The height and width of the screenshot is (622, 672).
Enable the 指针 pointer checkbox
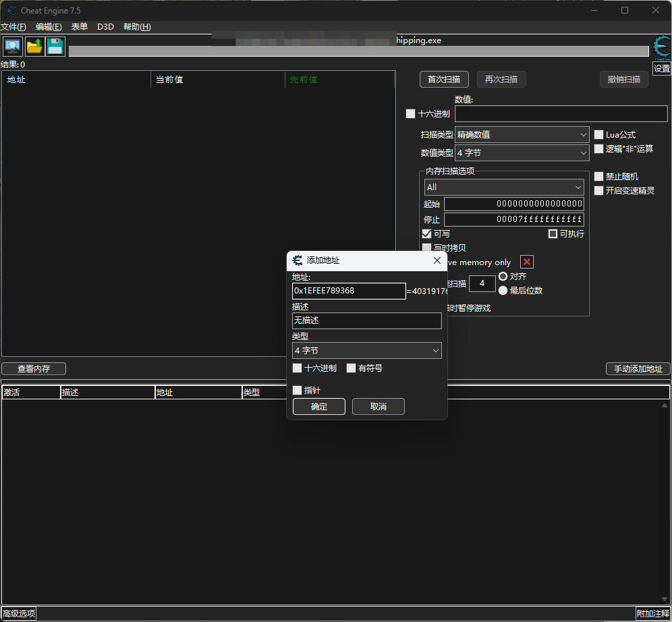[x=297, y=390]
